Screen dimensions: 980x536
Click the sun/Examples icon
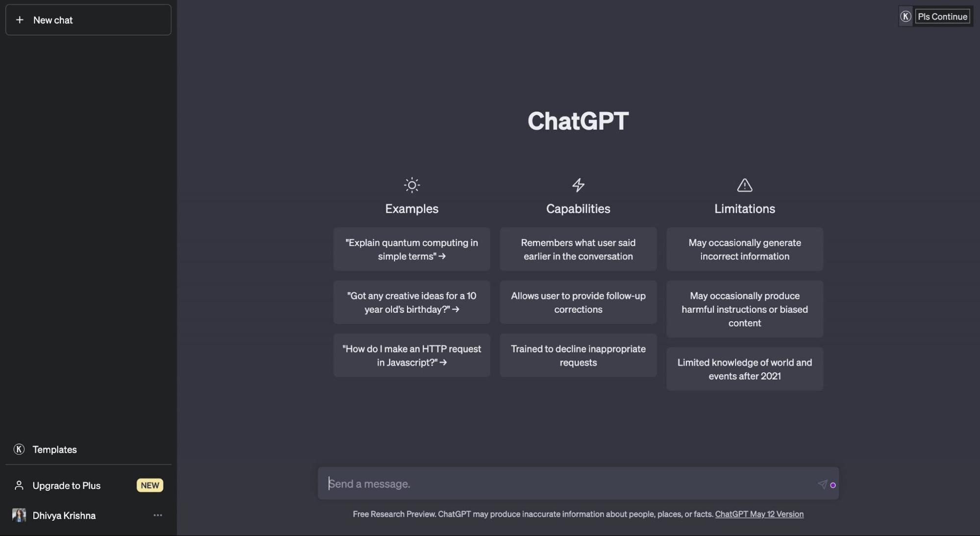pyautogui.click(x=412, y=184)
